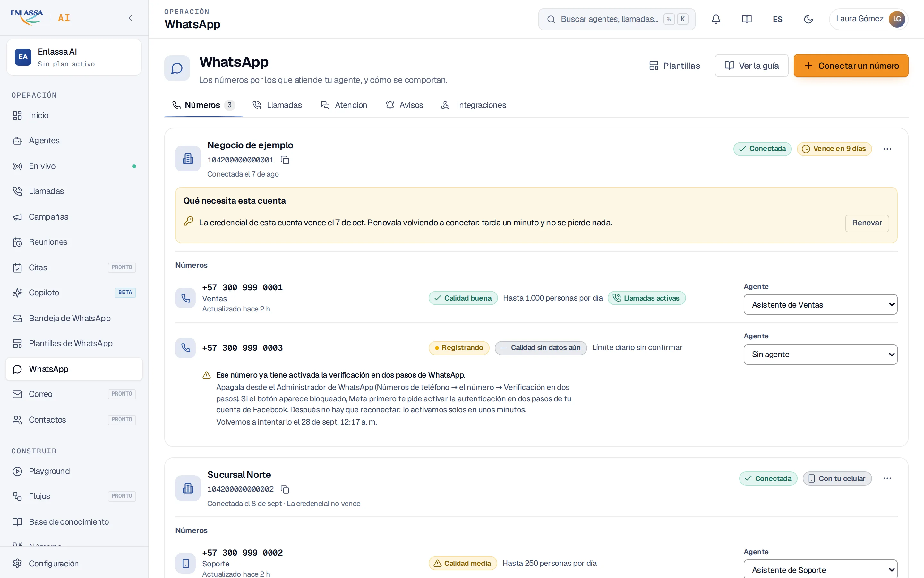Open Configuración at sidebar bottom

[x=74, y=564]
